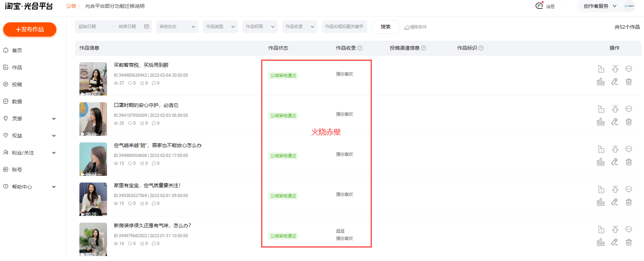The height and width of the screenshot is (261, 644).
Task: Open the work title 家里有宝宝，空气质量要关注!
Action: click(147, 185)
